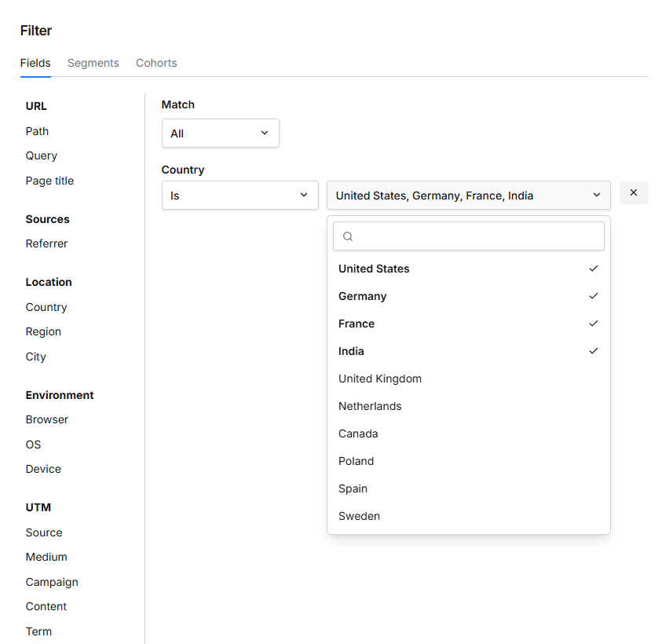Remove the Country filter with X button
Image resolution: width=669 pixels, height=644 pixels.
(x=634, y=192)
